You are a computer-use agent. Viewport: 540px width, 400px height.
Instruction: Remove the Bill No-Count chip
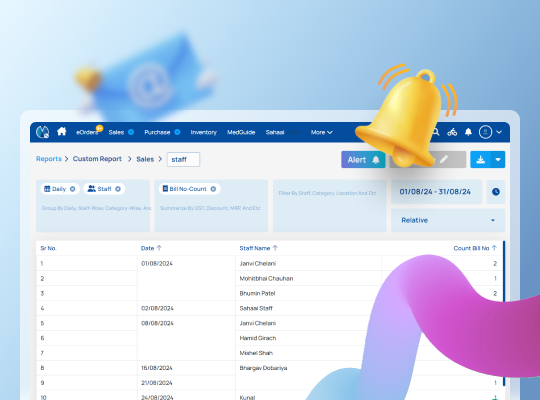(213, 189)
